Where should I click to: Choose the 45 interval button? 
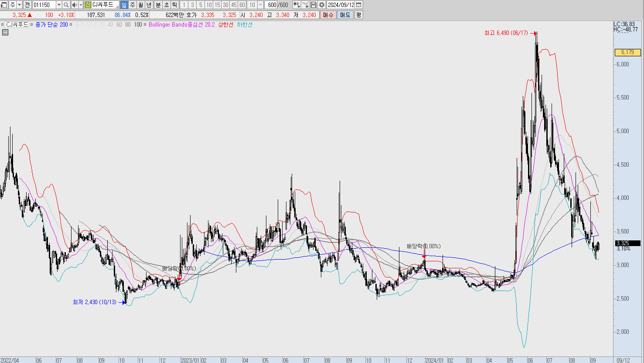(x=234, y=5)
